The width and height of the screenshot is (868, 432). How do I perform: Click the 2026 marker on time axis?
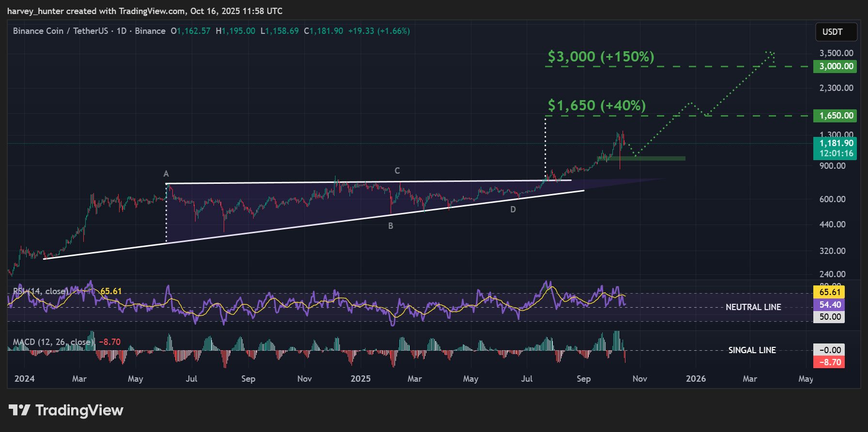coord(696,379)
